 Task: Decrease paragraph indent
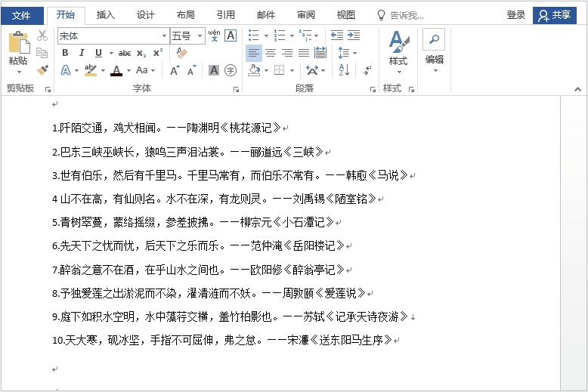tap(337, 35)
